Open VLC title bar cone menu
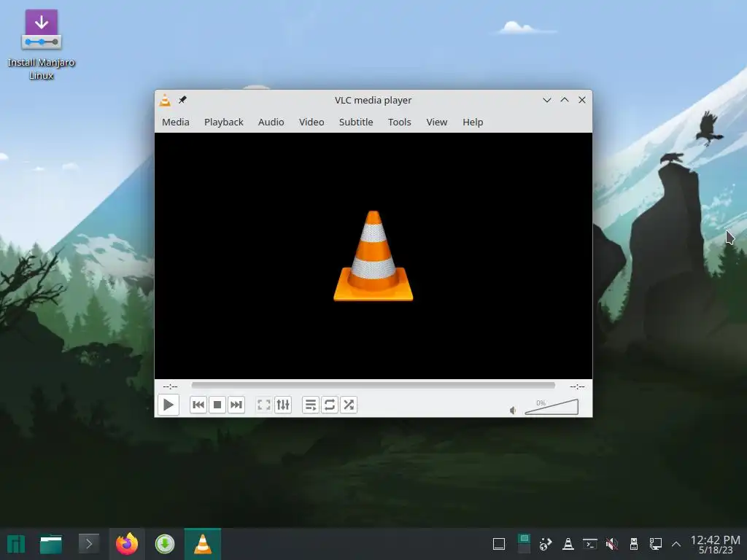Image resolution: width=747 pixels, height=560 pixels. 165,100
